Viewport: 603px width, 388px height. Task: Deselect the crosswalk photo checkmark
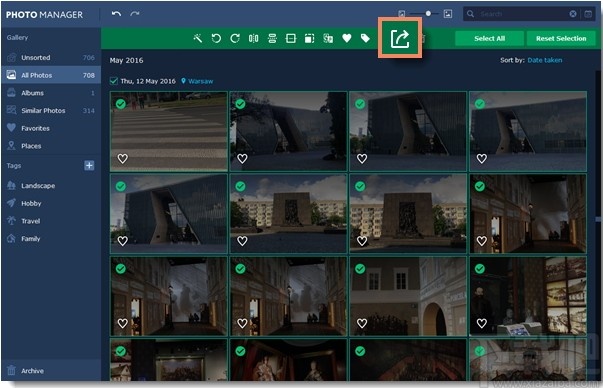click(x=121, y=104)
